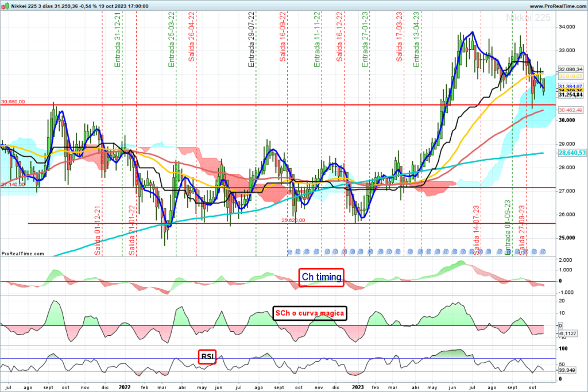The width and height of the screenshot is (588, 392).
Task: Click the candlestick icon beside Nikkei 225 title
Action: click(5, 5)
